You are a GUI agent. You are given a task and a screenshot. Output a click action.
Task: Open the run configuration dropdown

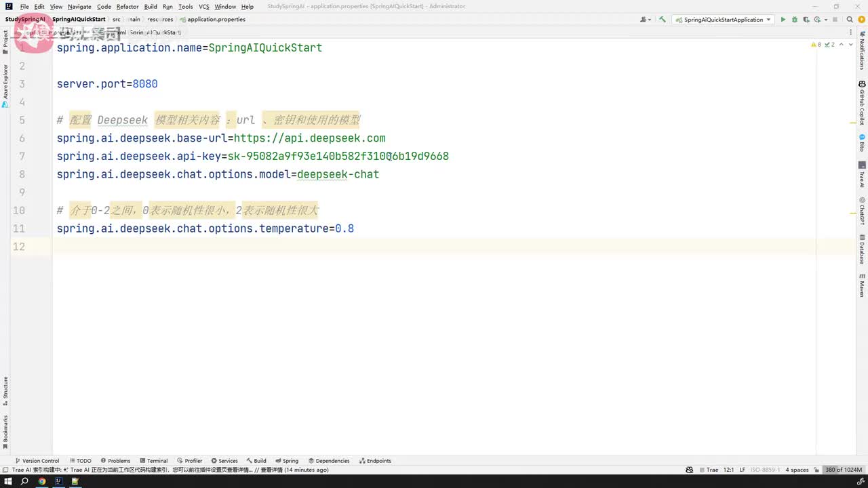(x=724, y=20)
